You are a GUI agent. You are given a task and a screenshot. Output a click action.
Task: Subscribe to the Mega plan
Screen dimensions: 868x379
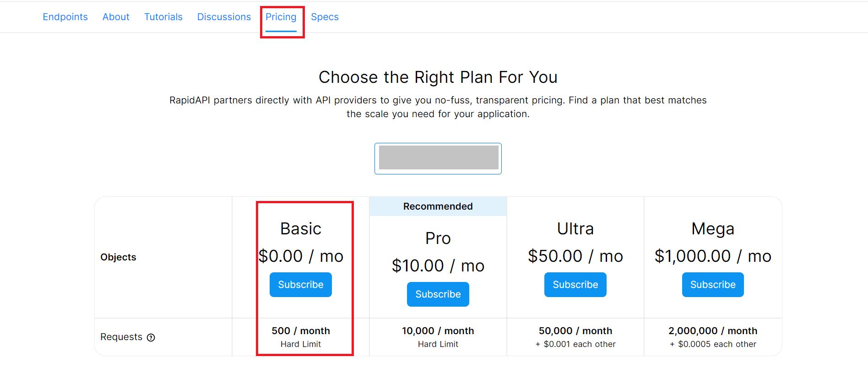click(x=713, y=285)
